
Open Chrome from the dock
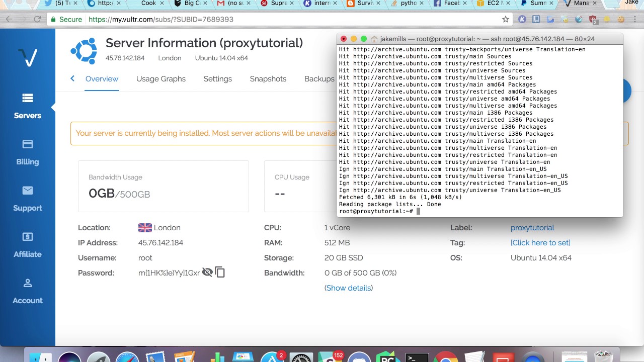coord(446,356)
